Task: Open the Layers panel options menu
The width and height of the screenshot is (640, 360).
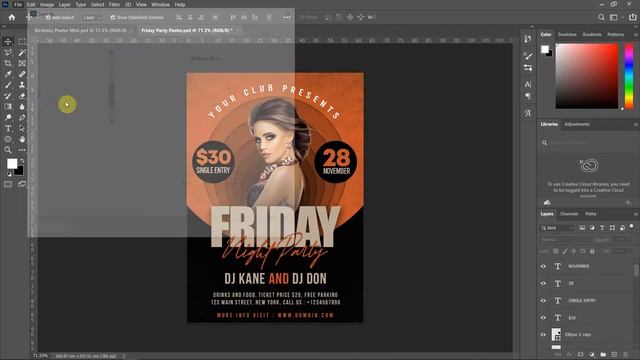Action: (x=636, y=214)
